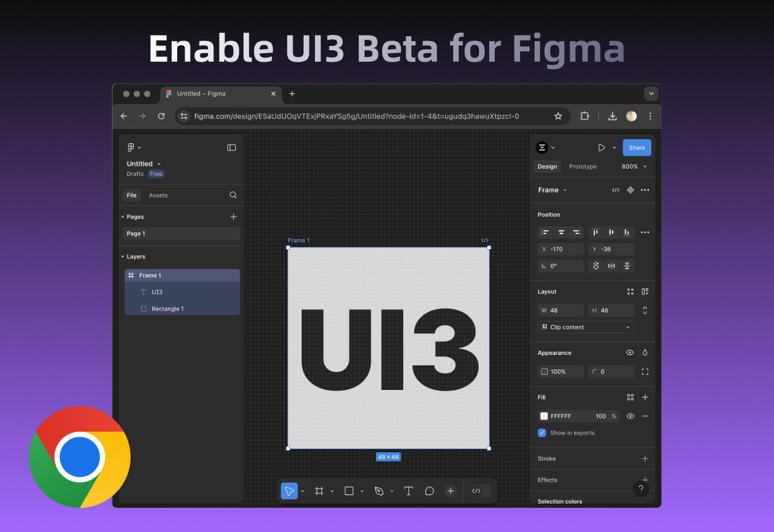Click the FFFFFF fill color swatch

tap(544, 416)
